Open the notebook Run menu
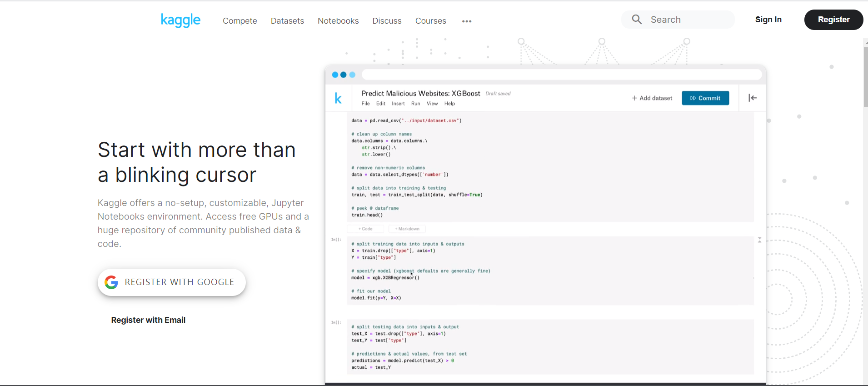Viewport: 868px width, 386px height. point(416,104)
